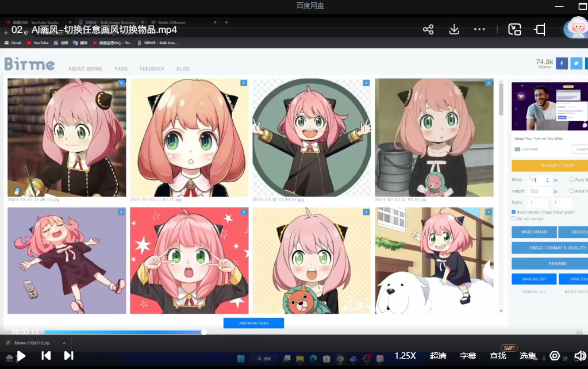Open the FEEDBACK page
The width and height of the screenshot is (588, 369).
pos(152,69)
